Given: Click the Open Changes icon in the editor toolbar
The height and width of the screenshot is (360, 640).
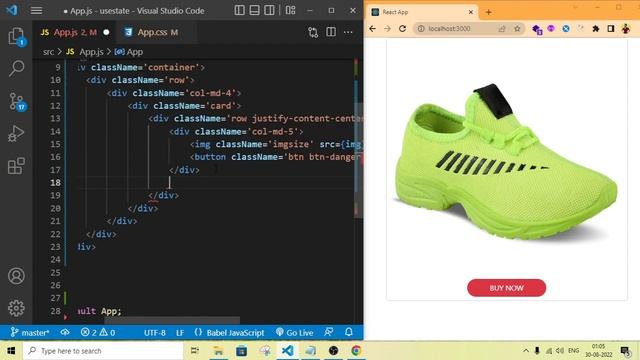Looking at the screenshot, I should click(313, 32).
